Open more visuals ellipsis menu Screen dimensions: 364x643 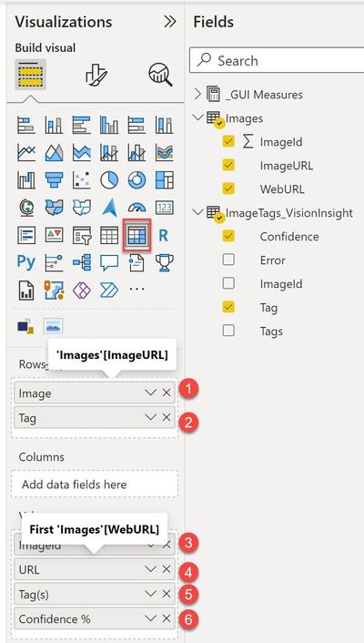coord(136,289)
